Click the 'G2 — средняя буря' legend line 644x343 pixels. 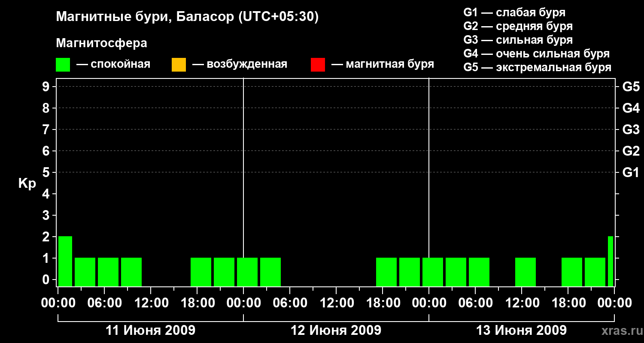[518, 26]
